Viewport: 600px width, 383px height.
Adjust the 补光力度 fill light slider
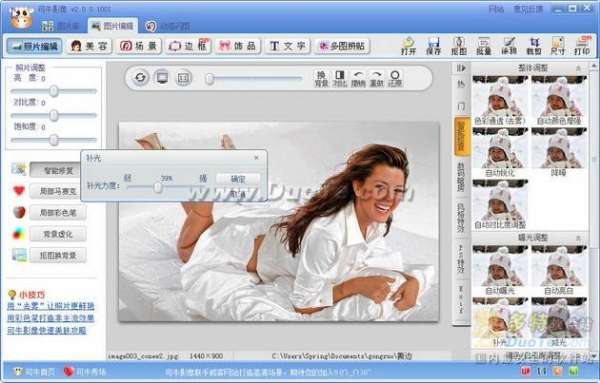point(157,187)
